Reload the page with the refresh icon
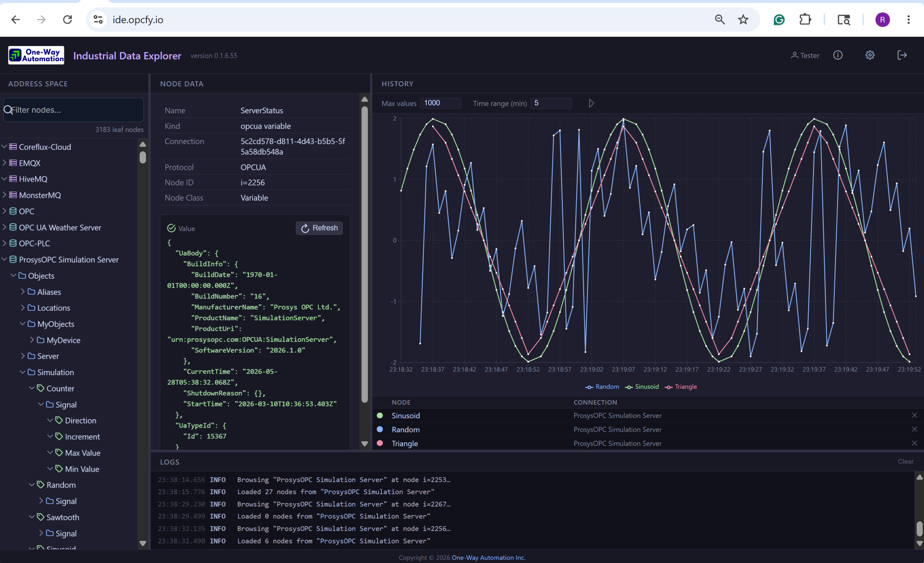The height and width of the screenshot is (563, 924). click(67, 19)
